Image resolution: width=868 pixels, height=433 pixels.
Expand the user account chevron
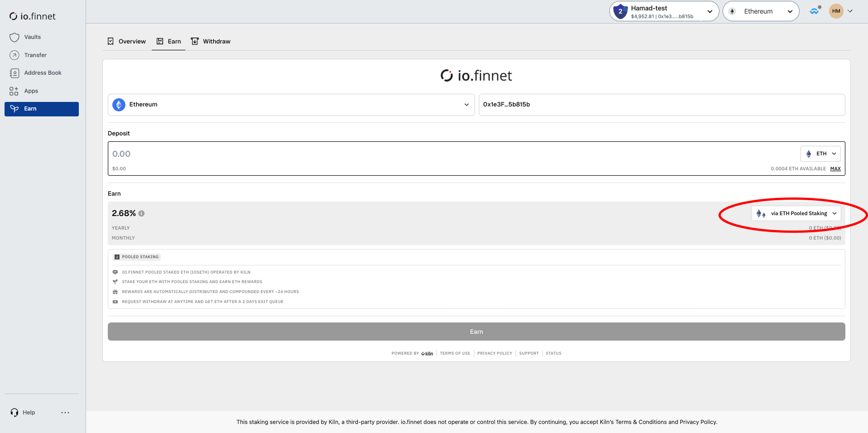coord(850,11)
